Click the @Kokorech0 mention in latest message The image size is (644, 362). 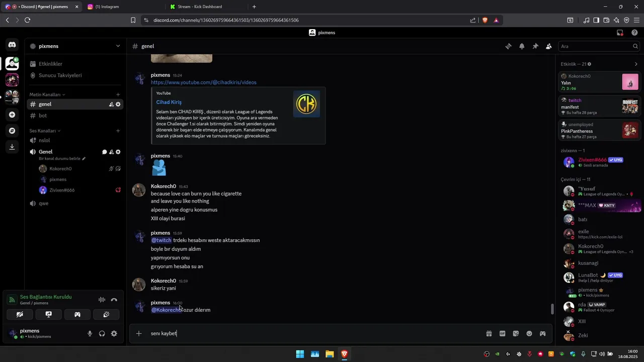click(x=166, y=310)
